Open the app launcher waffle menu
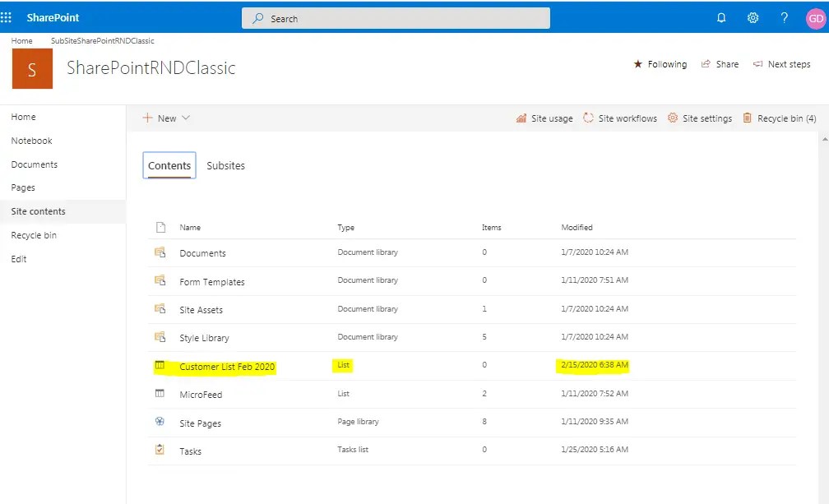829x504 pixels. tap(7, 17)
